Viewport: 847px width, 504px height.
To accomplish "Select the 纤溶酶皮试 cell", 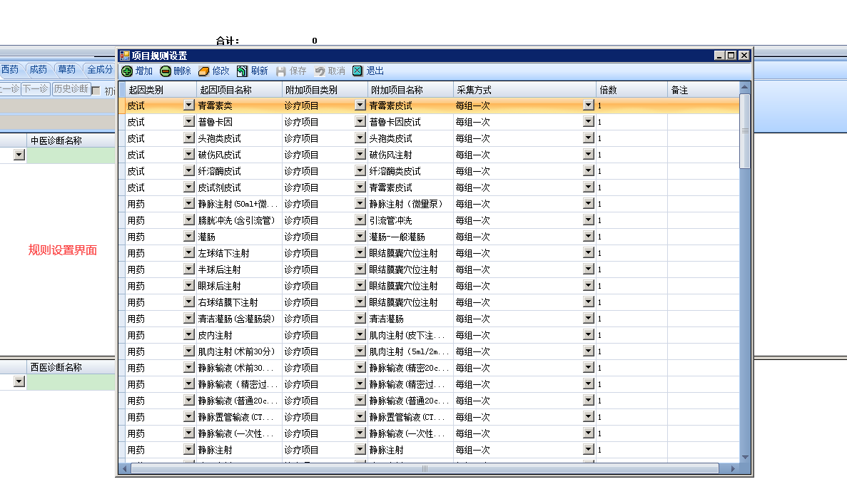I will (239, 171).
